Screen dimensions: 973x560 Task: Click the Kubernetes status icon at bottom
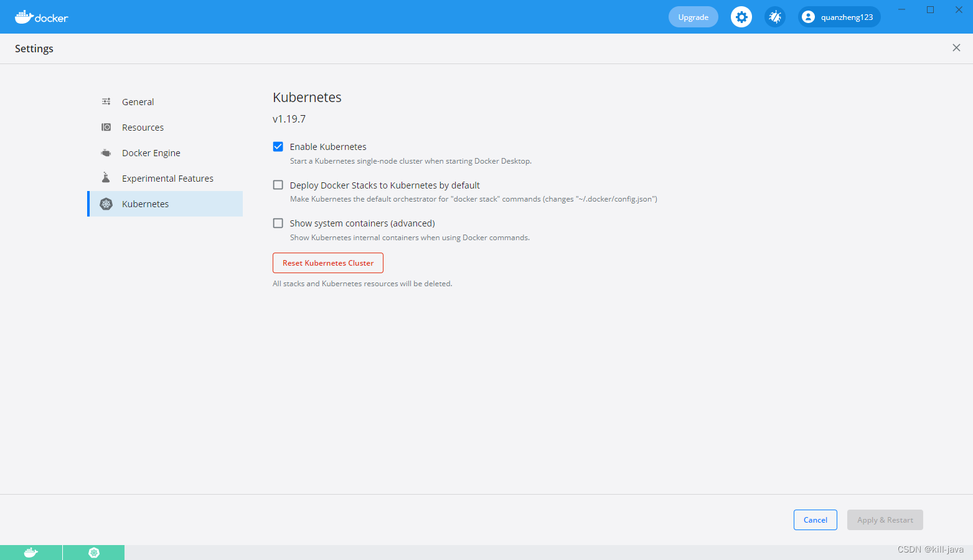coord(94,553)
